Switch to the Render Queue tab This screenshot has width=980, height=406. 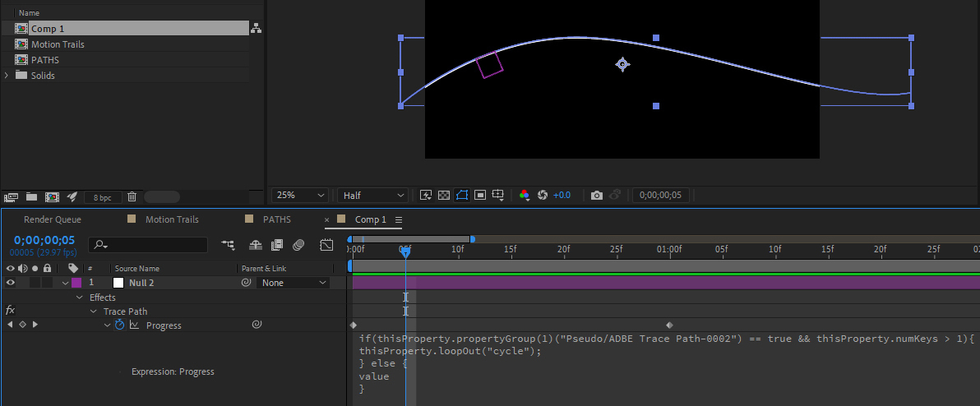[x=52, y=219]
